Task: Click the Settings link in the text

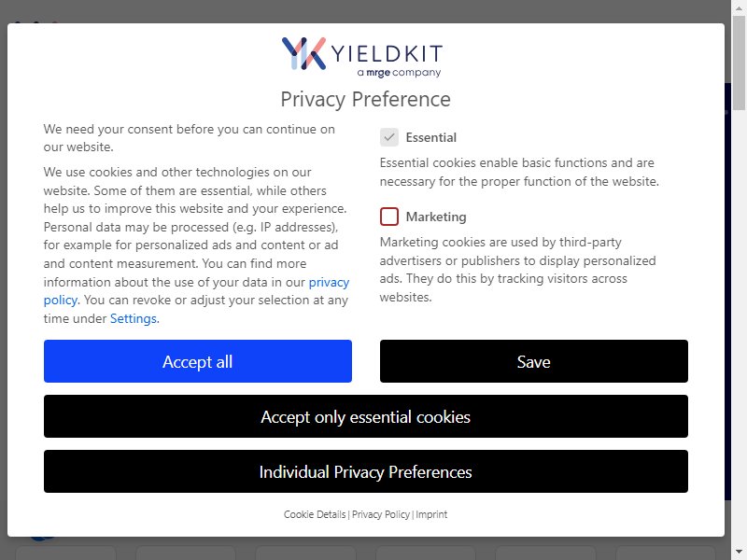Action: click(134, 318)
